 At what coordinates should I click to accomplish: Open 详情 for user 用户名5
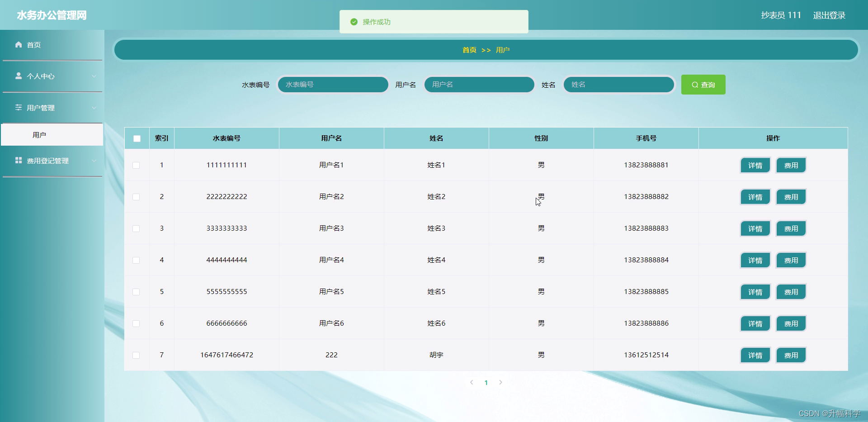point(755,292)
